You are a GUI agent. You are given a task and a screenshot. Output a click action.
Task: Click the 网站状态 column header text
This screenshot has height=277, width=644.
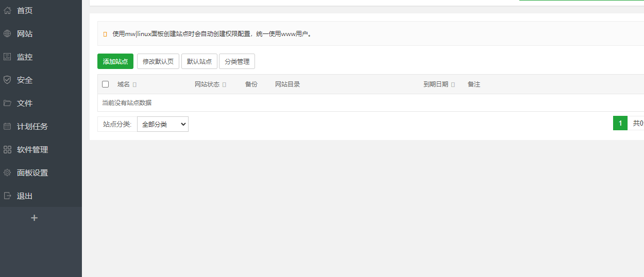point(207,84)
